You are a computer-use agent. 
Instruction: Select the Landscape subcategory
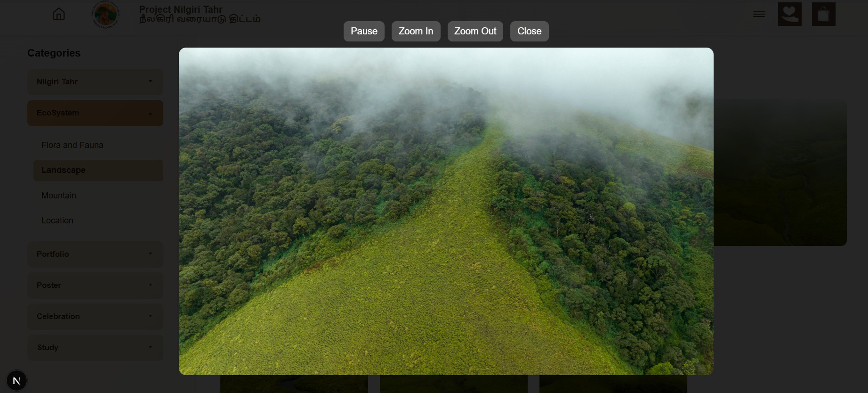click(98, 170)
